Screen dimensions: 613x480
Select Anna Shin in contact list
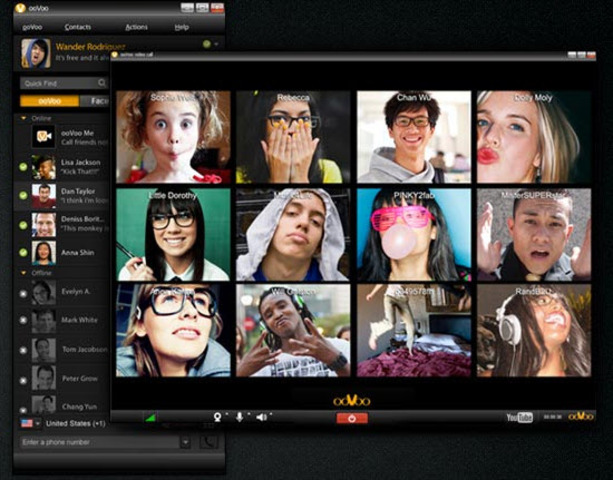(x=62, y=253)
